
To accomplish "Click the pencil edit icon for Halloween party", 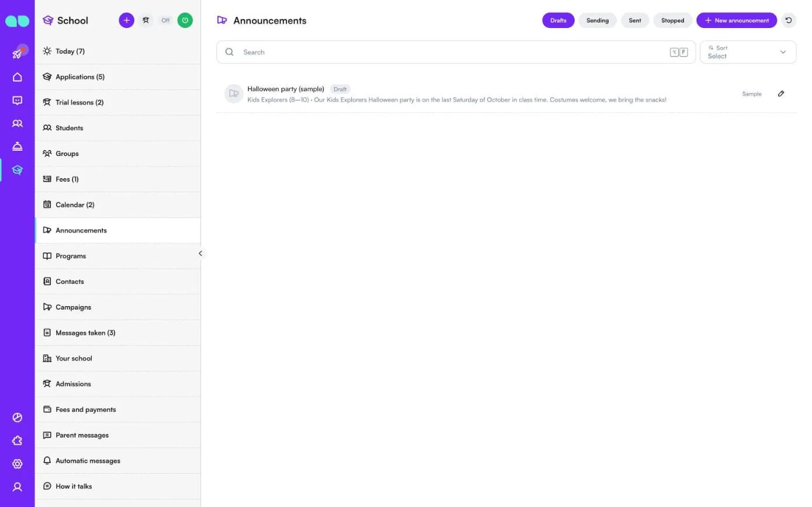I will (x=781, y=93).
